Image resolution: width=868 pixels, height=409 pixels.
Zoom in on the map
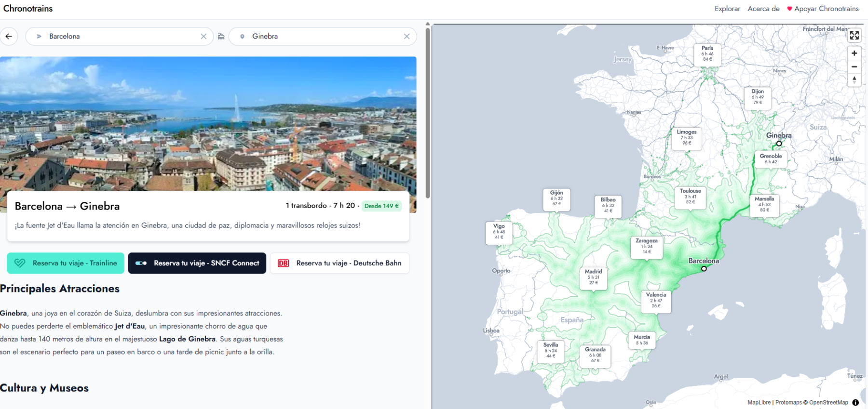click(x=854, y=53)
